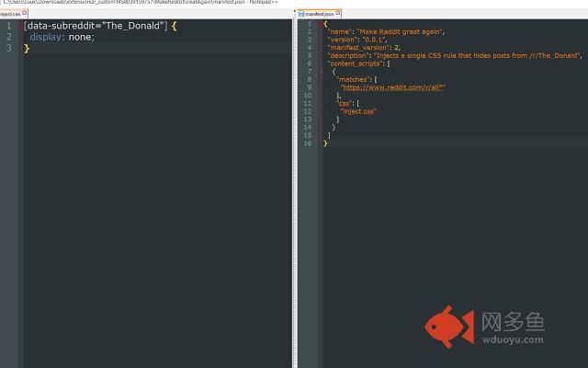588x368 pixels.
Task: Place cursor at closing brace on inject.css line 3
Action: click(27, 49)
